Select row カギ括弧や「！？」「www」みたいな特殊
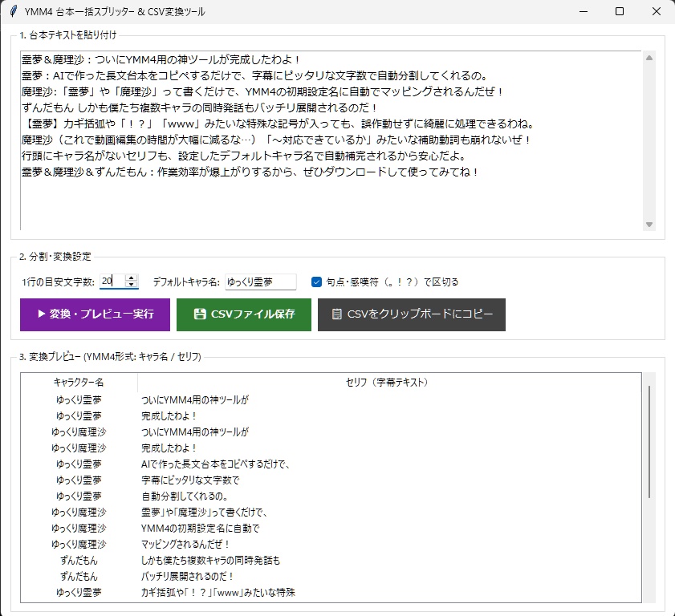Screen dimensions: 675x616 tap(331, 593)
